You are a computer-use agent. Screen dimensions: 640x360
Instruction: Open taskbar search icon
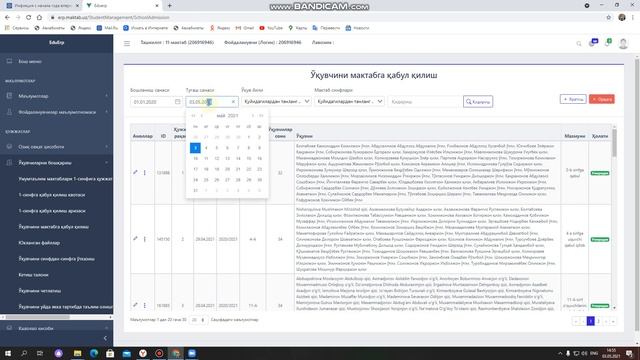click(24, 353)
